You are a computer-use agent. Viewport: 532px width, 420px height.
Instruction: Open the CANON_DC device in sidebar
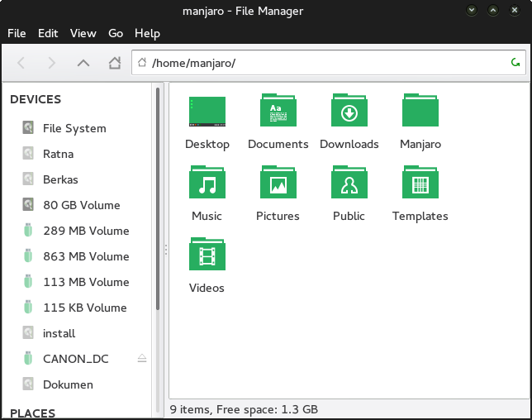pyautogui.click(x=76, y=359)
